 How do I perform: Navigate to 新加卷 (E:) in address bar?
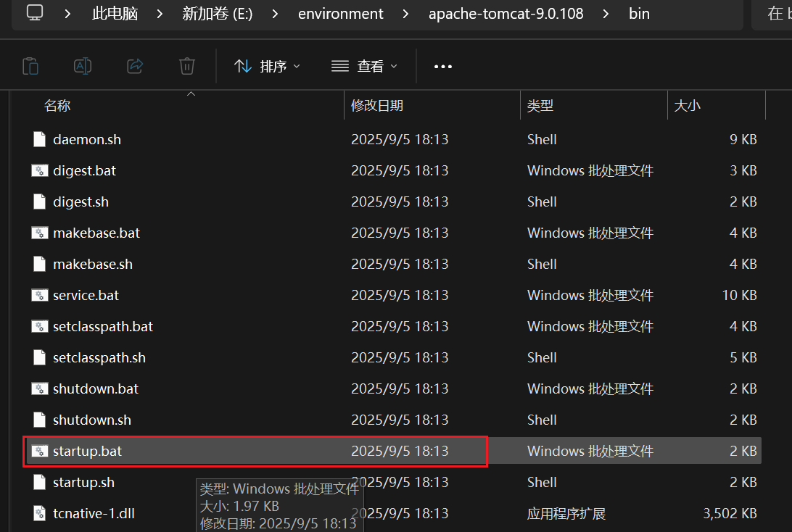pos(217,14)
